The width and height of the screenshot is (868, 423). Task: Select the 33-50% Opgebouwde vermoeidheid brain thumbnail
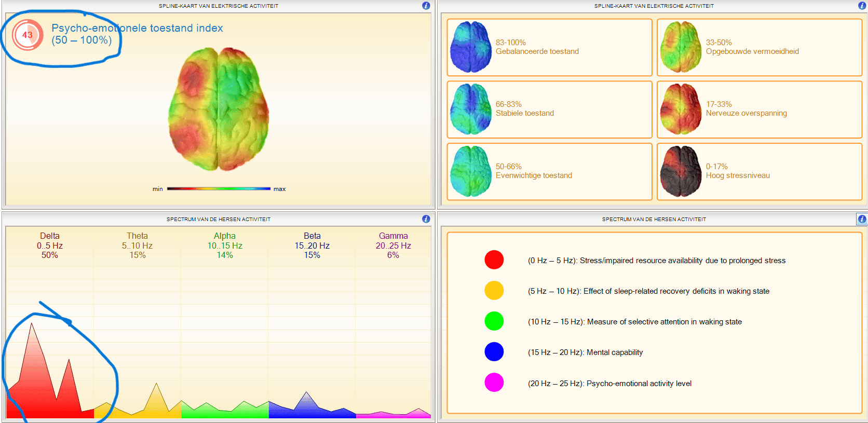pyautogui.click(x=681, y=47)
